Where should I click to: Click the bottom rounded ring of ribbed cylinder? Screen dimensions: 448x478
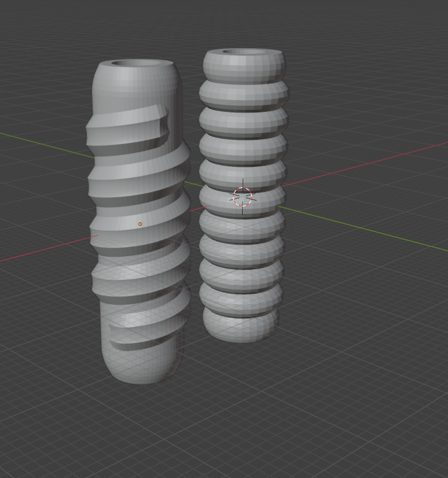(x=240, y=325)
